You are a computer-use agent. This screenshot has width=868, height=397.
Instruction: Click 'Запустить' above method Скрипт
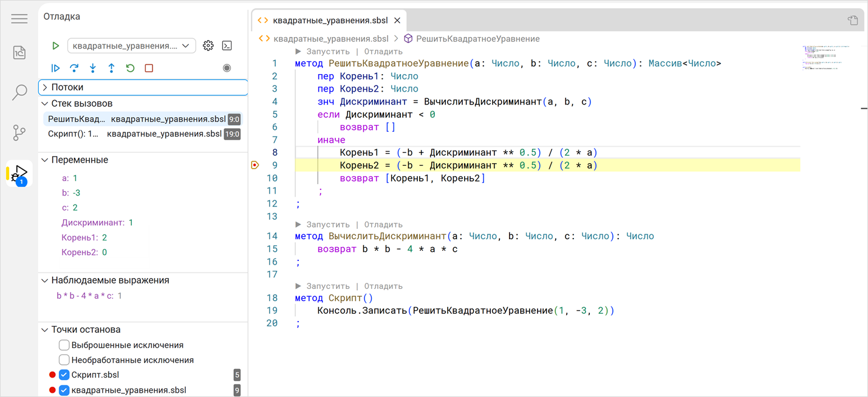click(x=328, y=286)
